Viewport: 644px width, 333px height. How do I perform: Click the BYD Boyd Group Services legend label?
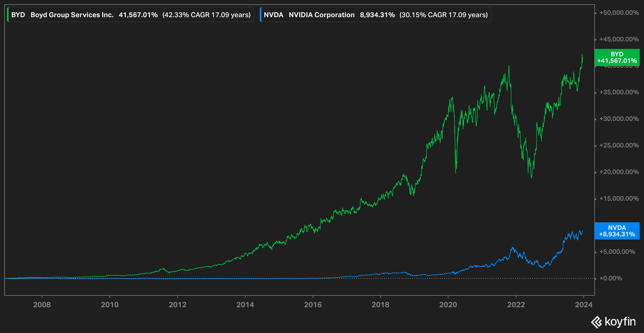[130, 15]
